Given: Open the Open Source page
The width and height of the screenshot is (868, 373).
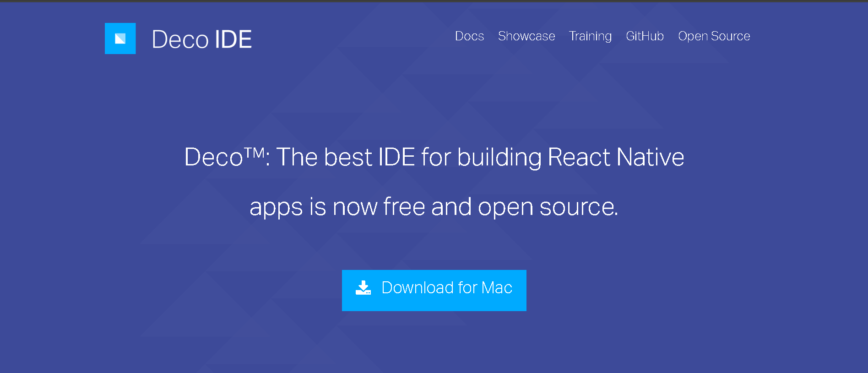Looking at the screenshot, I should (714, 36).
